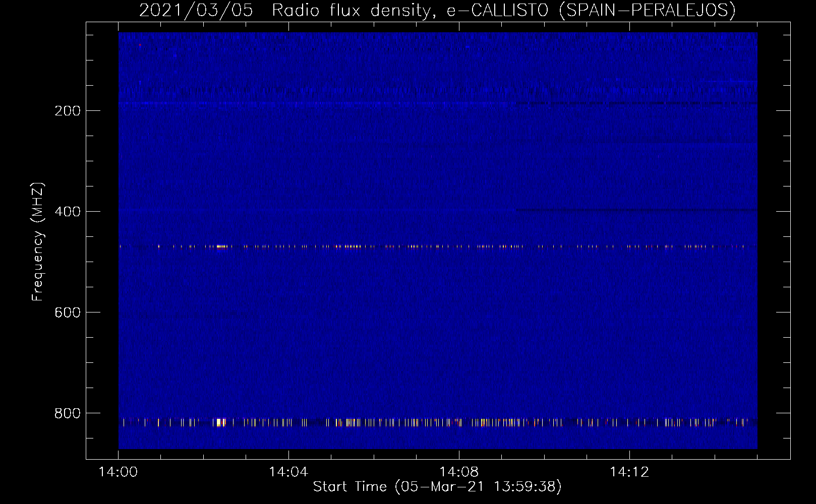Click the Frequency (MHZ) axis label
This screenshot has width=816, height=504.
point(37,241)
